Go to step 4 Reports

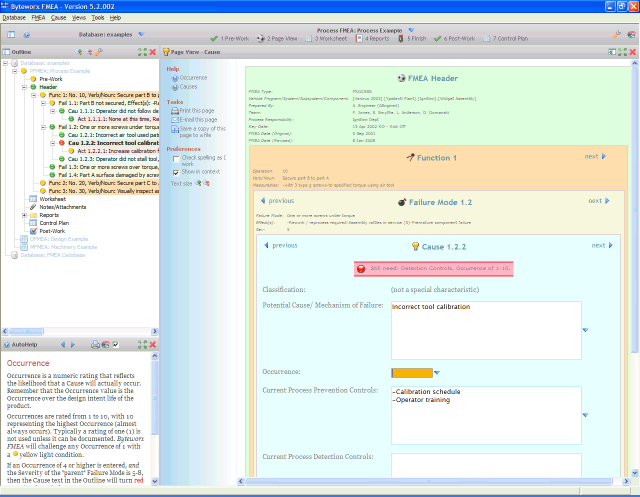(x=373, y=39)
